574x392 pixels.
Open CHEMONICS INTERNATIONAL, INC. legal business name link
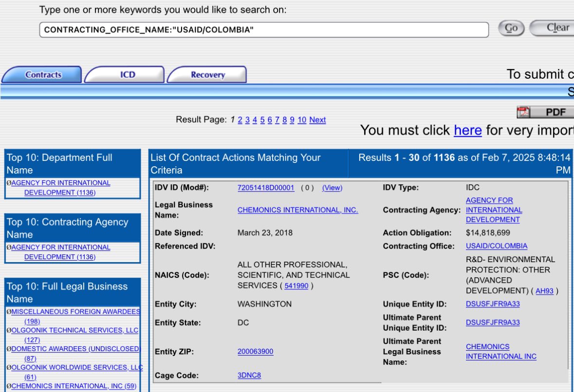(297, 210)
